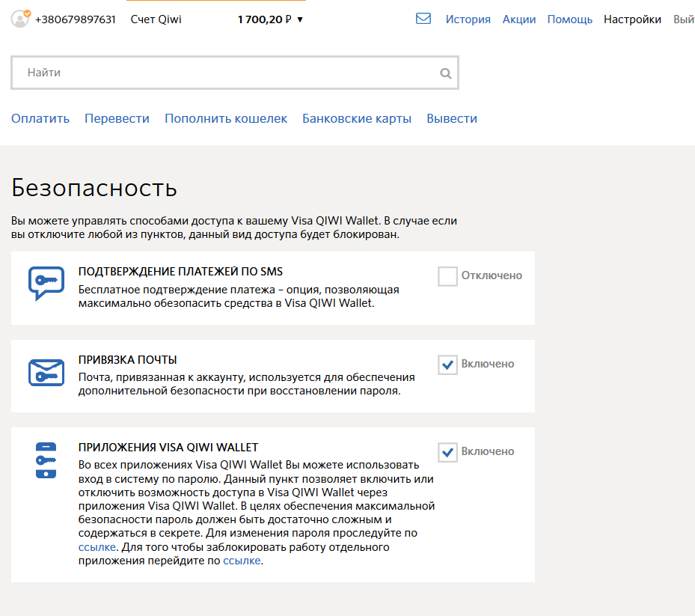695x616 pixels.
Task: Click the 1 700,20 ₽ balance amount
Action: click(265, 19)
